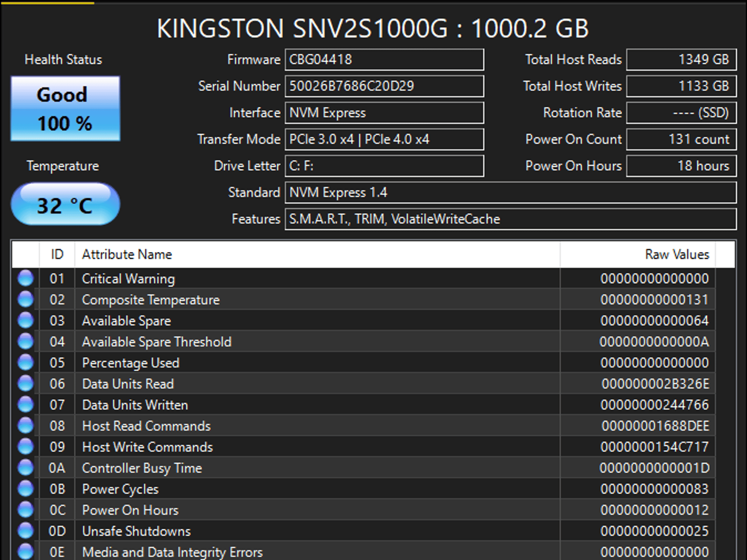The height and width of the screenshot is (560, 747).
Task: Click the status orb icon for Data Units Written
Action: pos(26,405)
